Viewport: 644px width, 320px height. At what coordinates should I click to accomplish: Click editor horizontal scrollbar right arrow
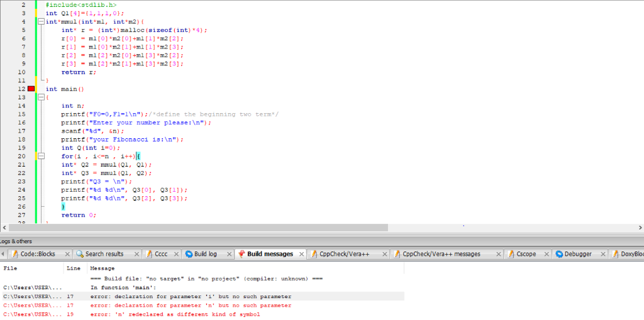click(640, 227)
